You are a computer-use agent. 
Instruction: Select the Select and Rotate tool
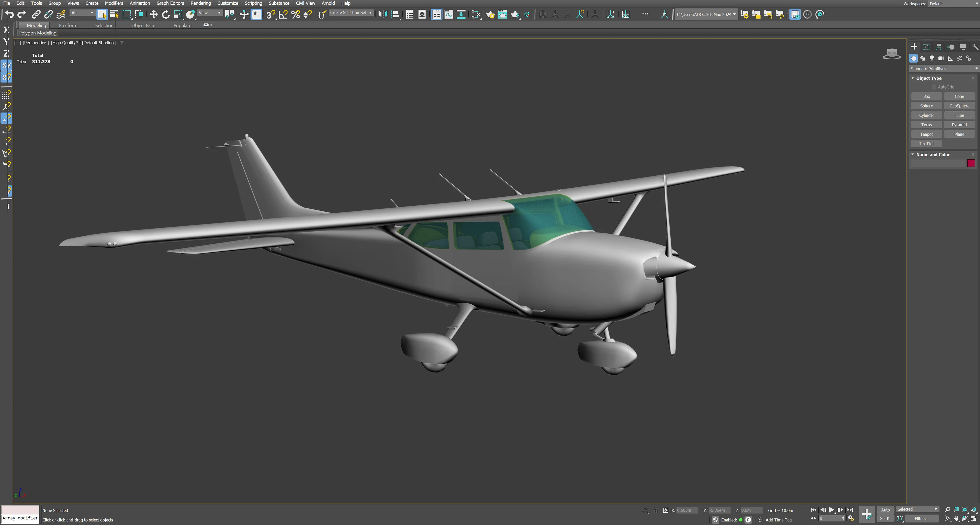click(x=165, y=15)
